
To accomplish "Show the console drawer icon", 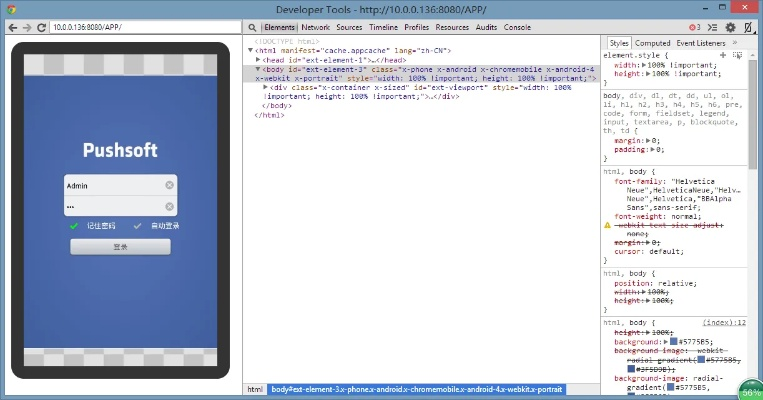I will coord(710,27).
